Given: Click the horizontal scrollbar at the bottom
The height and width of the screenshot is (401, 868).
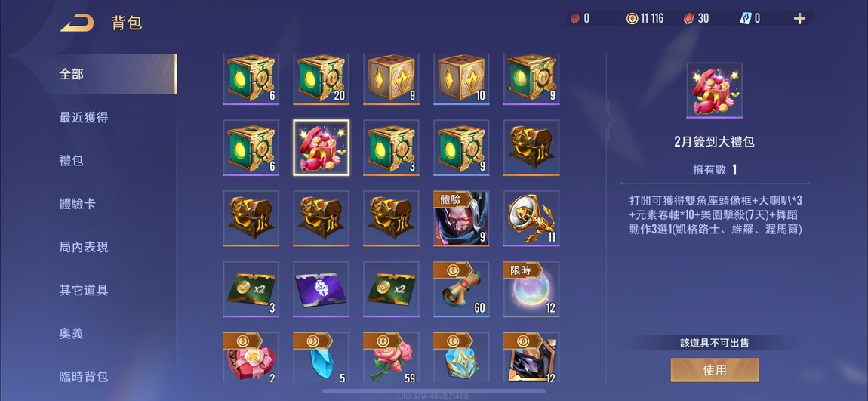Looking at the screenshot, I should [x=433, y=391].
